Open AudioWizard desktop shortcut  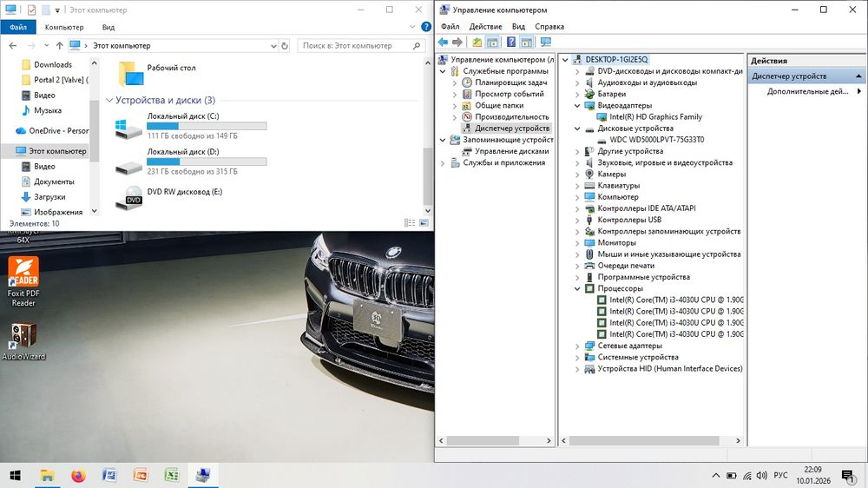pos(23,341)
